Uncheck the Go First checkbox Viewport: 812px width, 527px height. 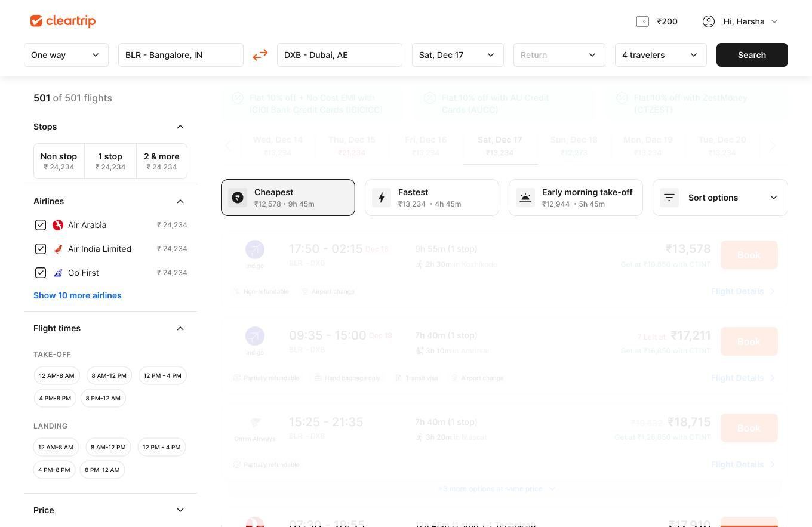point(41,273)
